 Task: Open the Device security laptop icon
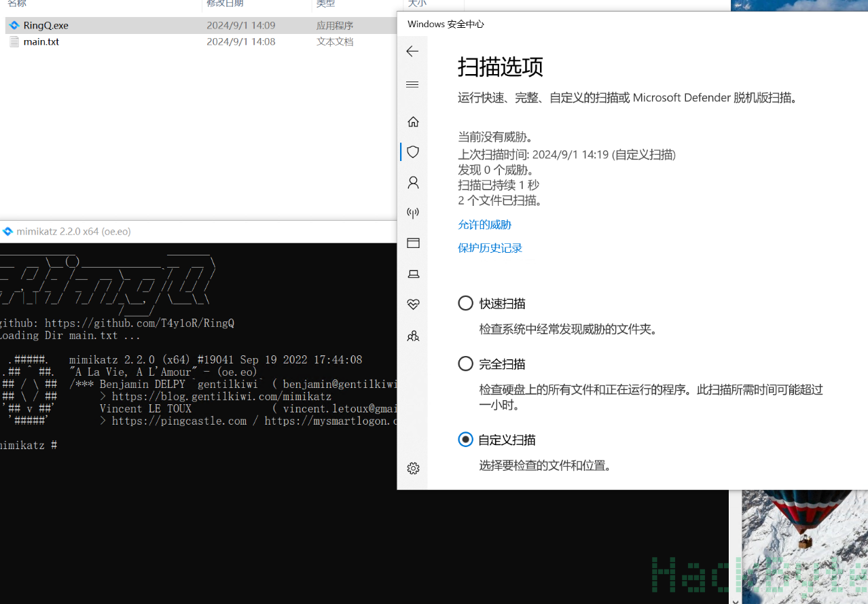point(413,274)
